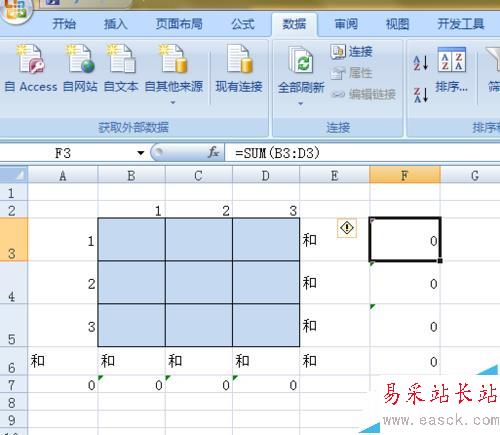The image size is (500, 435).
Task: Click the fx insert function button
Action: [213, 153]
